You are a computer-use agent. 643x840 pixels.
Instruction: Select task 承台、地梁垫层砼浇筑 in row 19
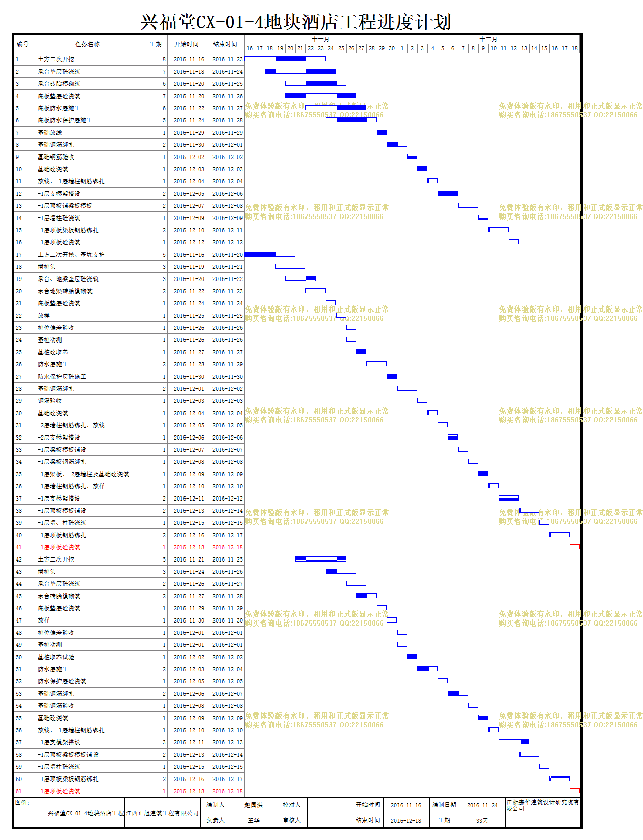[68, 279]
